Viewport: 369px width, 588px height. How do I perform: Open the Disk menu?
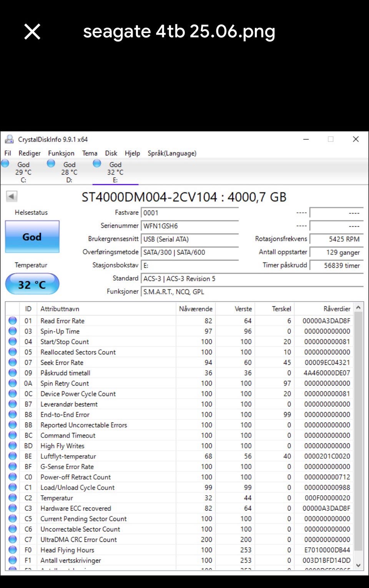[x=111, y=153]
